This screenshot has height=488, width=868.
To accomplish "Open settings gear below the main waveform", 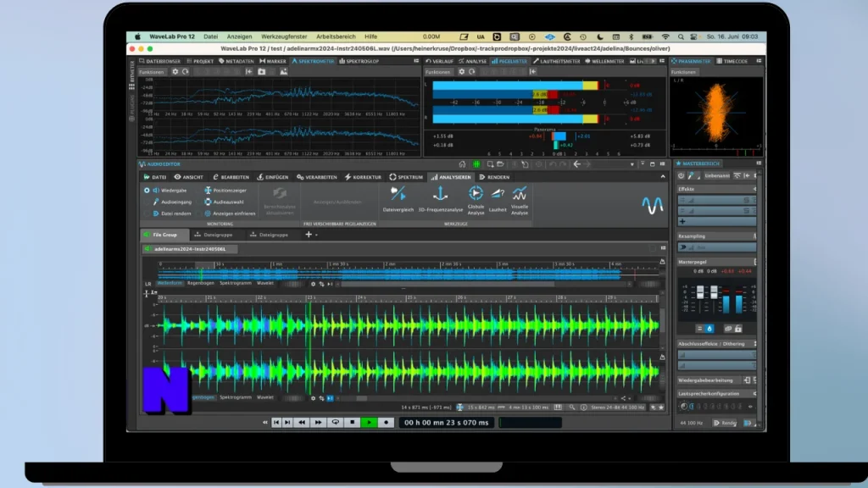I will tap(313, 398).
